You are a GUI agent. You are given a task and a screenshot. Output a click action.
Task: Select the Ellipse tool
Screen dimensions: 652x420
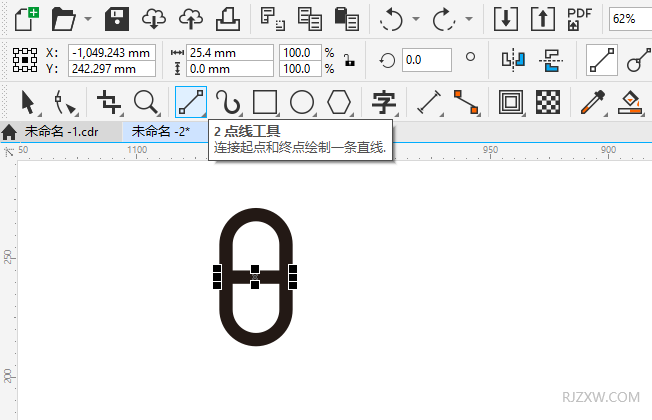point(302,102)
